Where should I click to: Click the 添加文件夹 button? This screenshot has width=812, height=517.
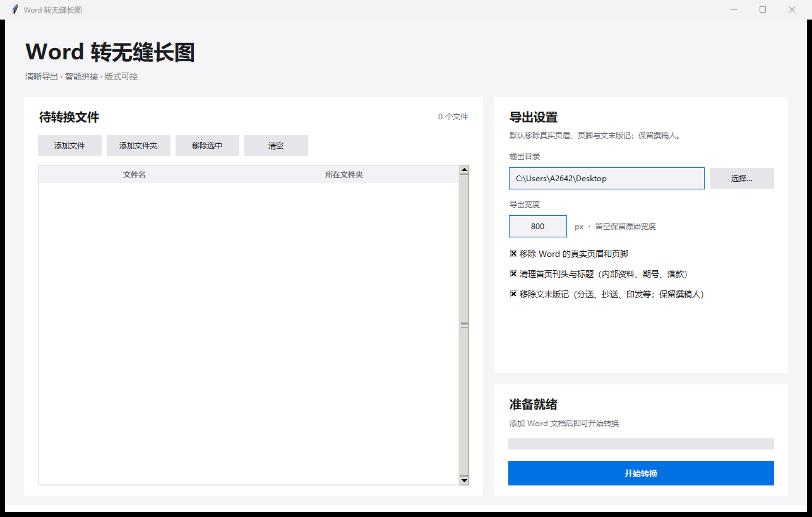pyautogui.click(x=138, y=145)
